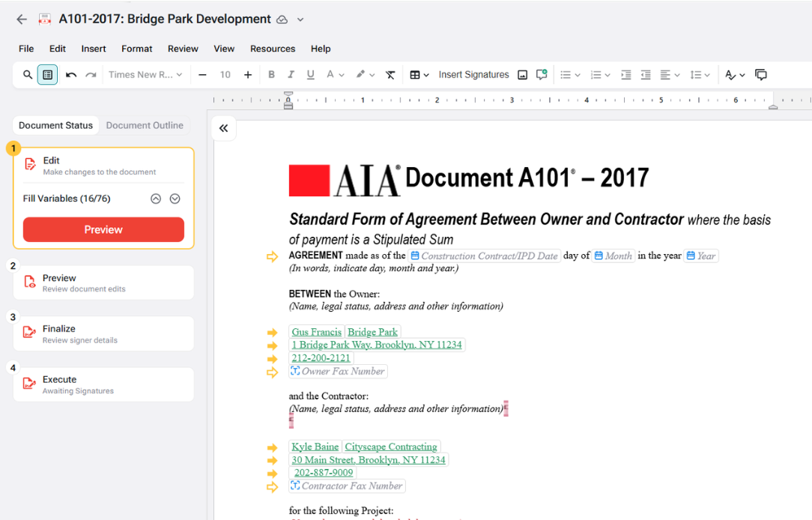The width and height of the screenshot is (812, 520).
Task: Click the 1 Bridge Park Way address
Action: (x=377, y=345)
